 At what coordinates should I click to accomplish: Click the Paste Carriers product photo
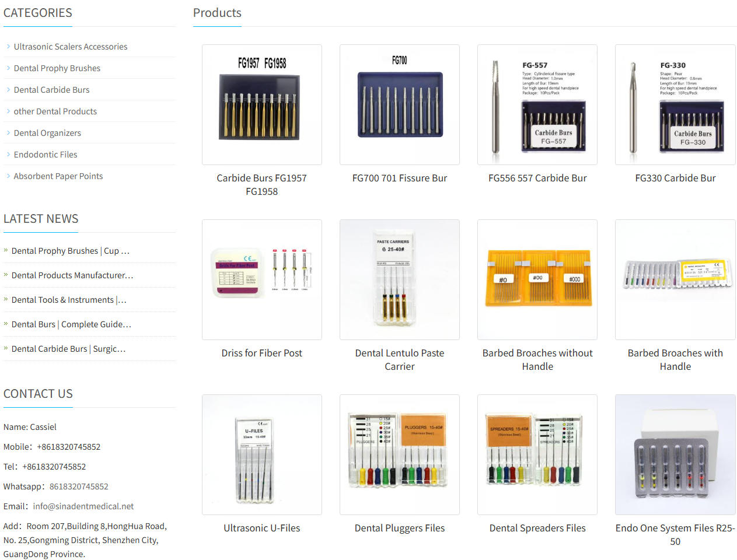point(399,280)
